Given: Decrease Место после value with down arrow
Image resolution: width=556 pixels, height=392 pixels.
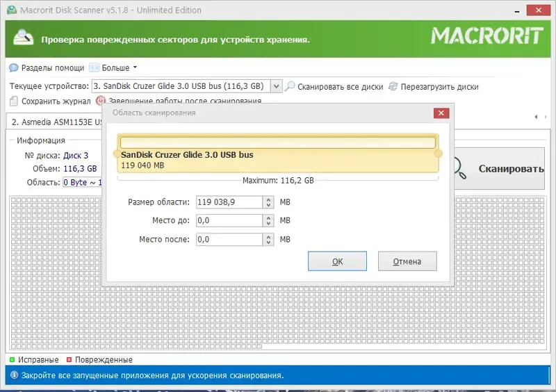Looking at the screenshot, I should click(x=268, y=243).
